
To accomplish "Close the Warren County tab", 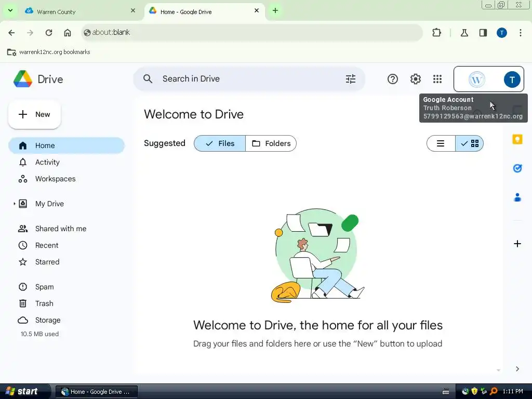I will click(x=133, y=10).
